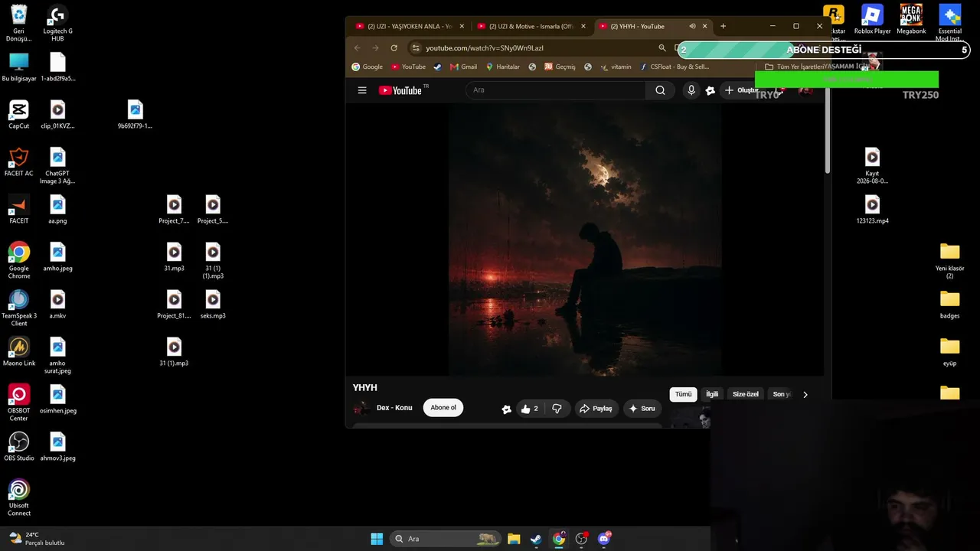Image resolution: width=980 pixels, height=551 pixels.
Task: Select the Maono Link desktop icon
Action: coord(19,352)
